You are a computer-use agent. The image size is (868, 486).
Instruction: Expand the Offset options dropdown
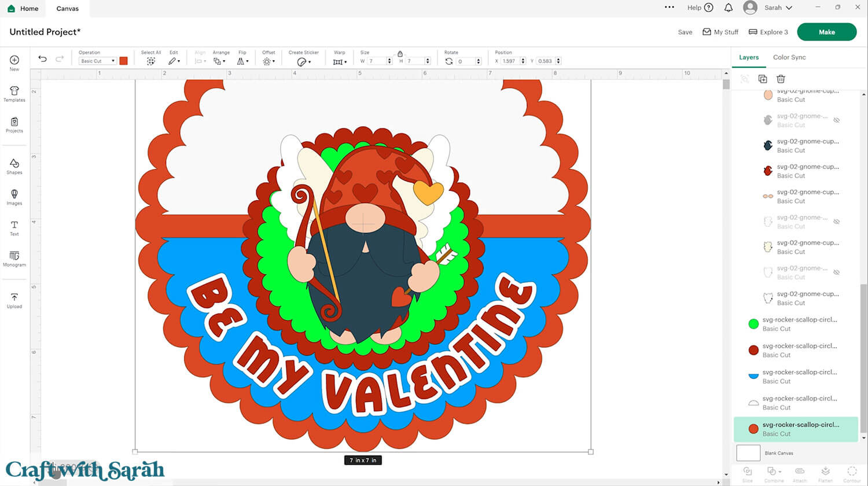coord(269,61)
